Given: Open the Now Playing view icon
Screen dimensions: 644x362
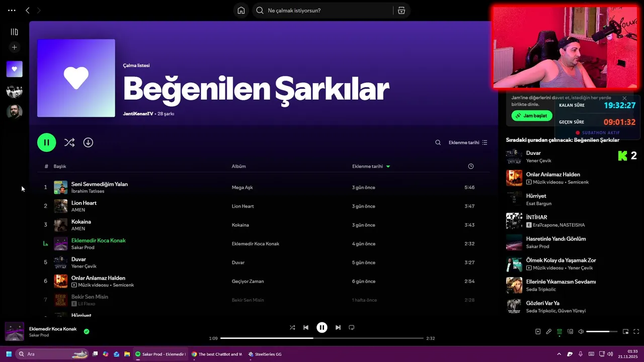Looking at the screenshot, I should click(538, 331).
